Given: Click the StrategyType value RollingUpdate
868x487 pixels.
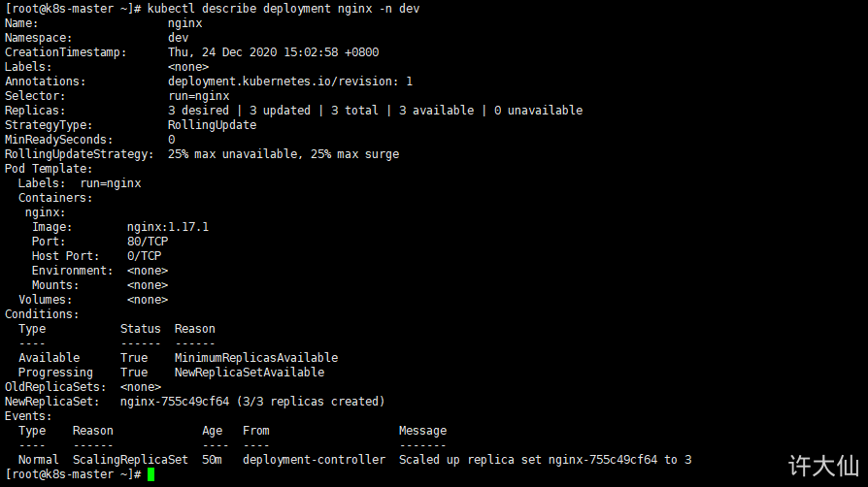Looking at the screenshot, I should pyautogui.click(x=212, y=125).
